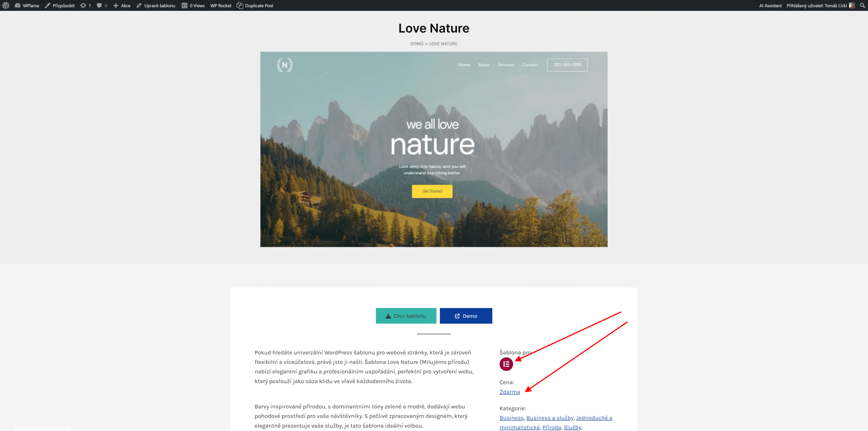This screenshot has width=868, height=431.
Task: Click Duplicate Post in admin bar
Action: (255, 5)
